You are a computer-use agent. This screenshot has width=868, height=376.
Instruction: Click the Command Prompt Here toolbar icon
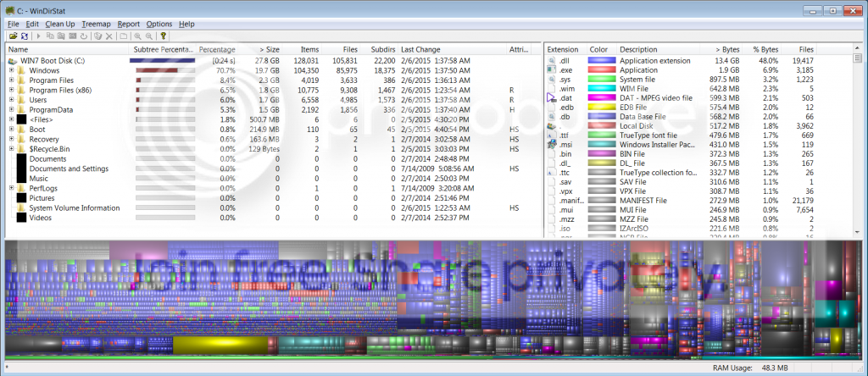coord(72,36)
